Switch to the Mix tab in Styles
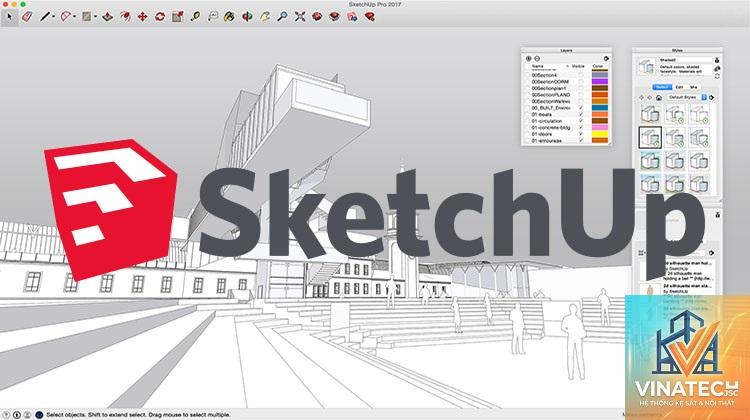The image size is (750, 420). click(694, 87)
